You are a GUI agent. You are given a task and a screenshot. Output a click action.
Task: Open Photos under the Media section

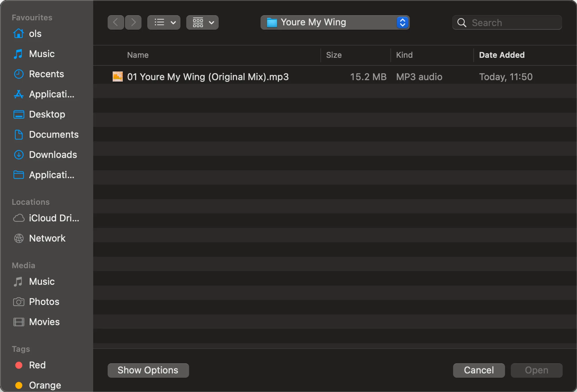(44, 302)
